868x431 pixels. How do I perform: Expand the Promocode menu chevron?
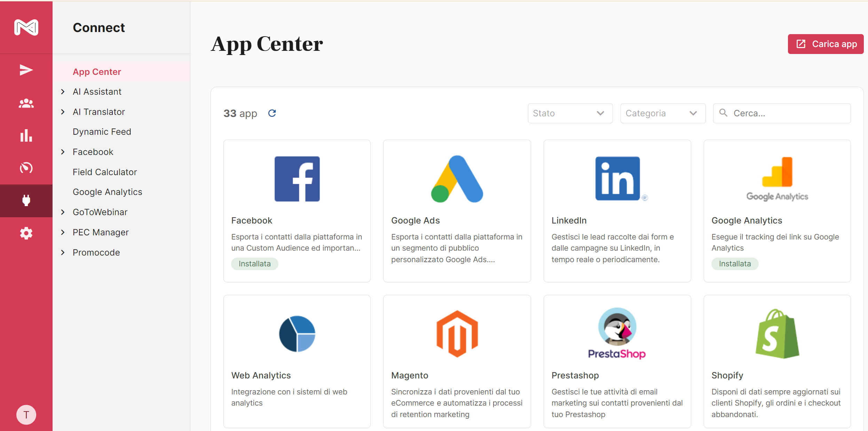(63, 252)
